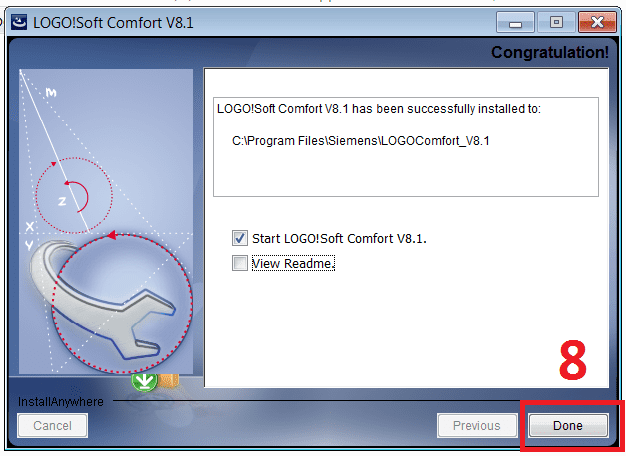Click the successfully installed message box
Viewport: 626px width, 456px height.
coord(406,147)
